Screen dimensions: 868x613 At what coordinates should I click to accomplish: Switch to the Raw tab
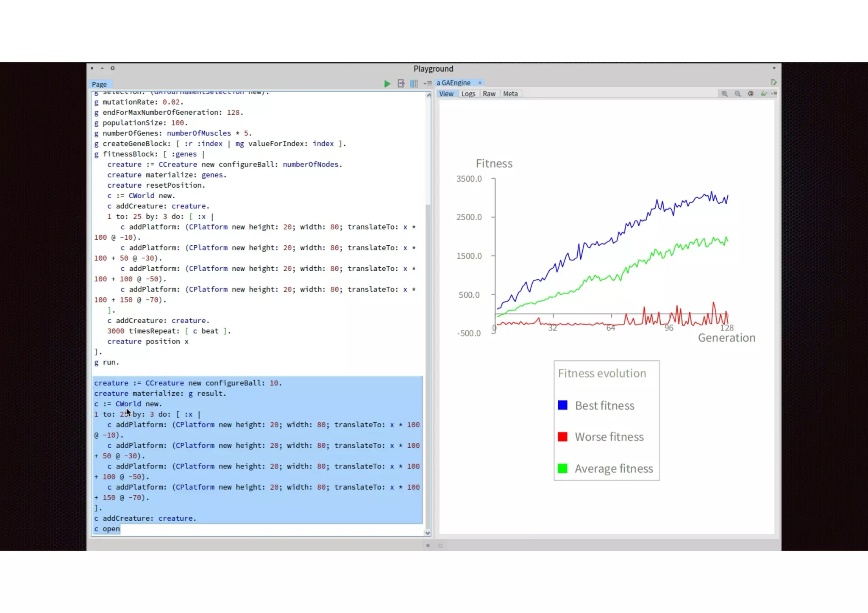pyautogui.click(x=489, y=94)
